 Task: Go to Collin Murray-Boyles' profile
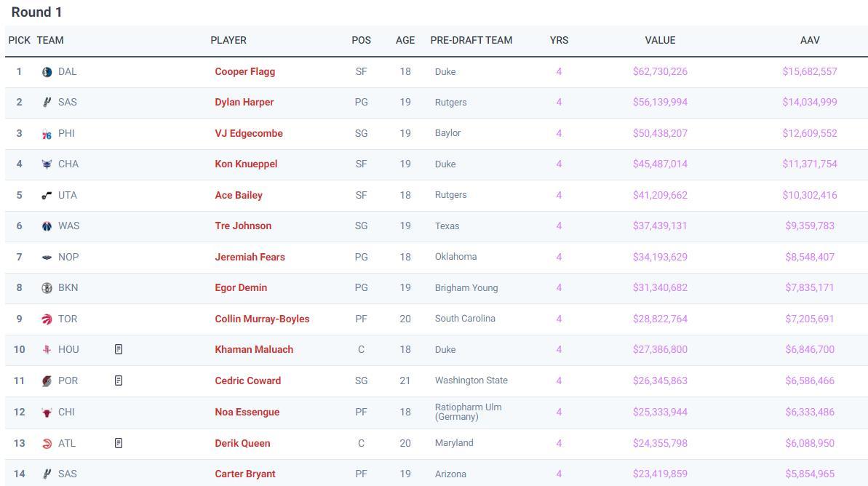tap(262, 319)
